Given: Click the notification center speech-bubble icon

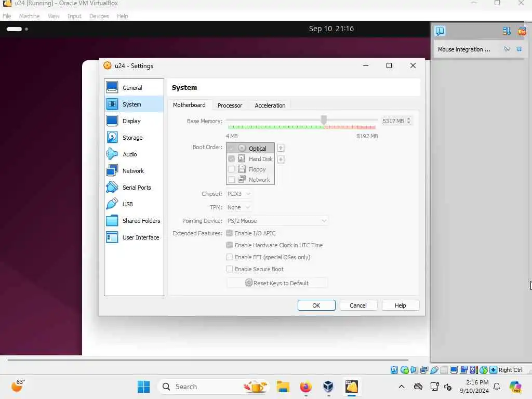Looking at the screenshot, I should 440,31.
